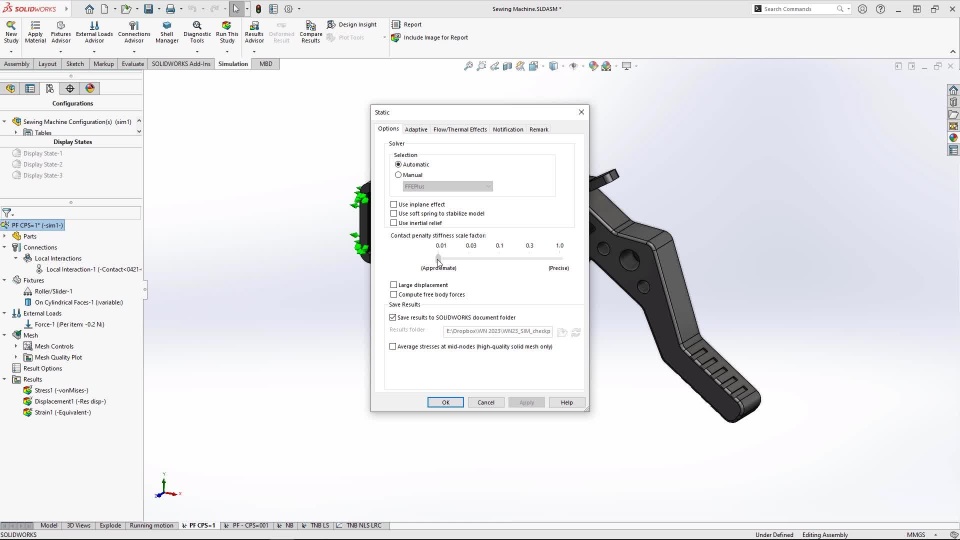
Task: Click the Save icon
Action: (x=148, y=9)
